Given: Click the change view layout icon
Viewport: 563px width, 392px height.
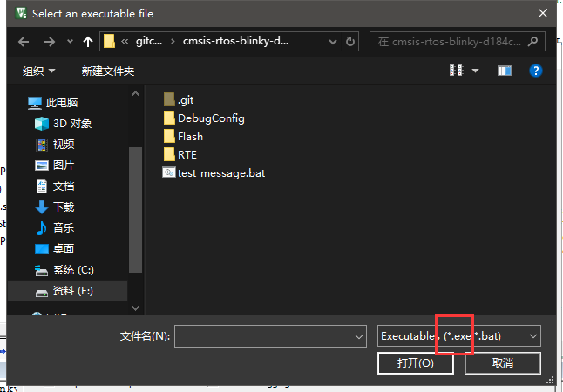Looking at the screenshot, I should (456, 70).
